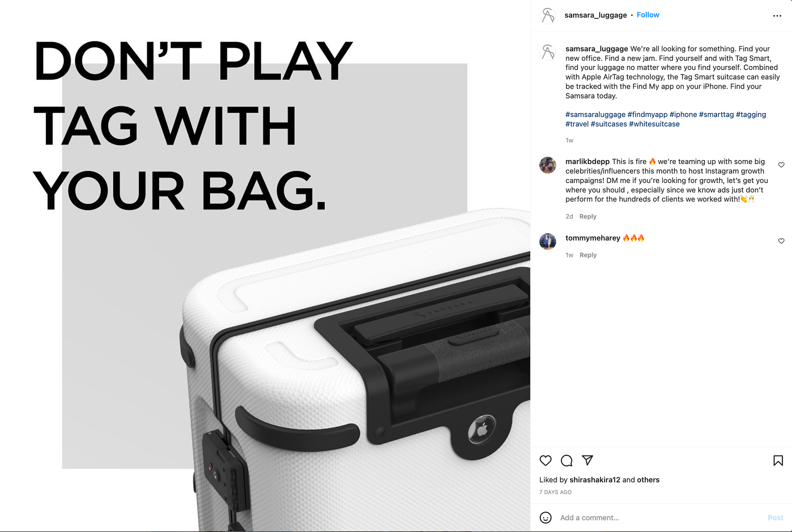Reply to tommymeharey's comment
Screen dimensions: 792x532
(588, 255)
